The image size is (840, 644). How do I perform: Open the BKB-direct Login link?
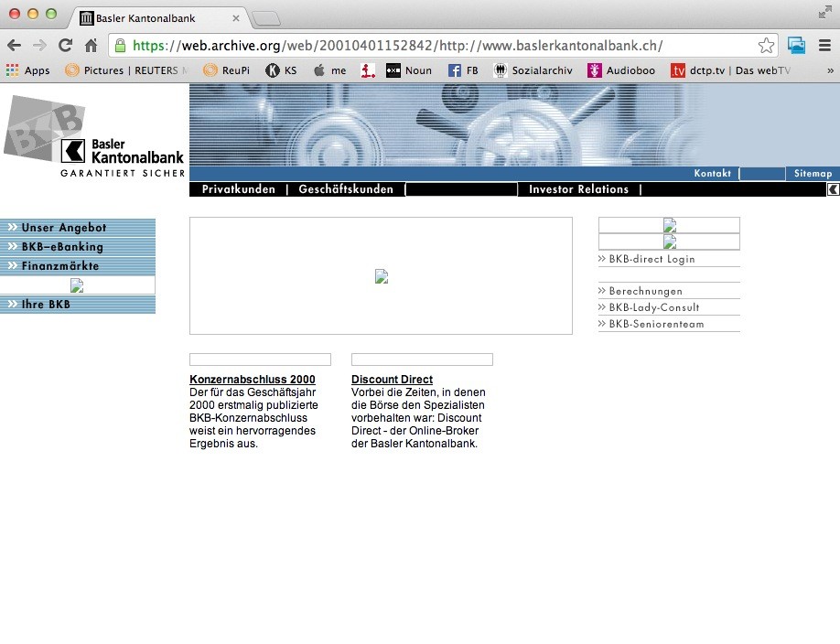tap(652, 259)
